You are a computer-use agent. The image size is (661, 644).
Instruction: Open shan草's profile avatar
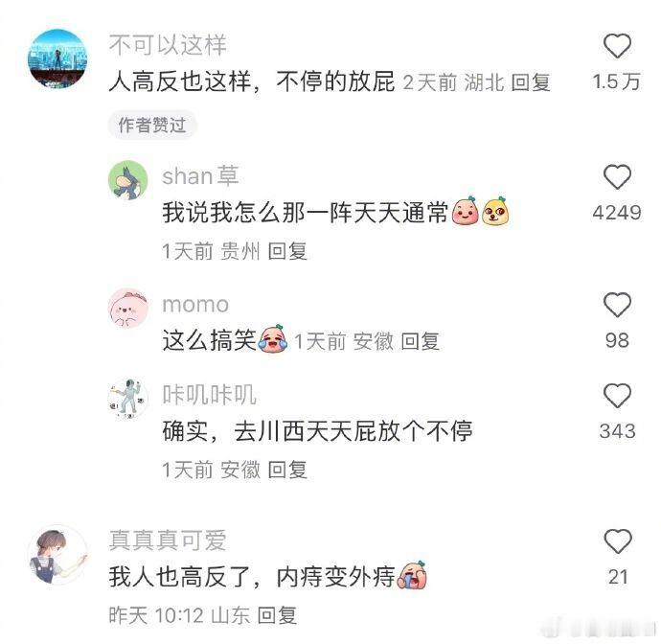pyautogui.click(x=128, y=180)
